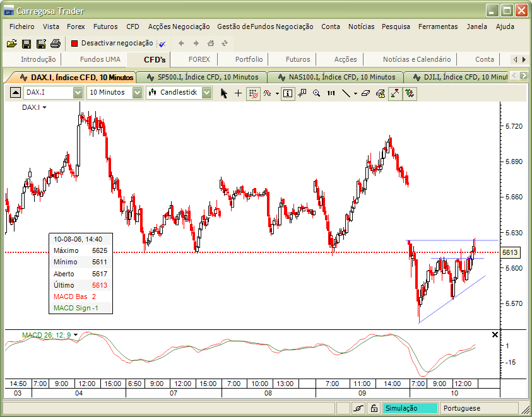Viewport: 532px width, 417px height.
Task: Select the trend line drawing tool
Action: [345, 93]
